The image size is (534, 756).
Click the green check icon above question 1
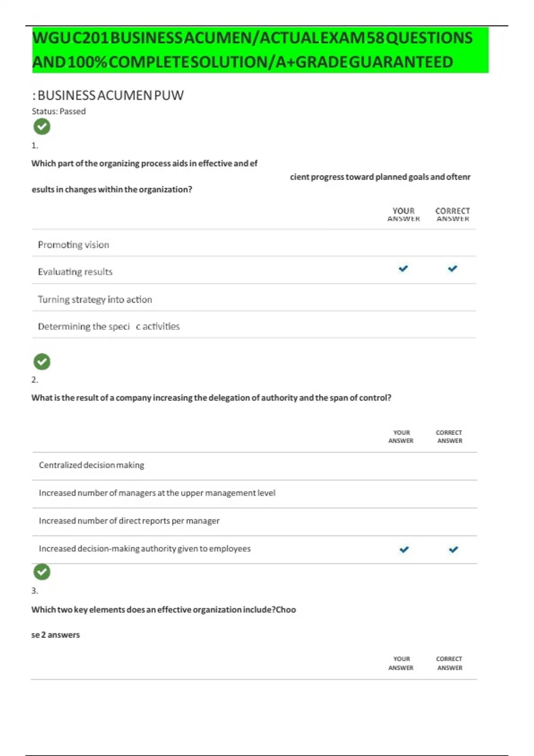click(42, 127)
